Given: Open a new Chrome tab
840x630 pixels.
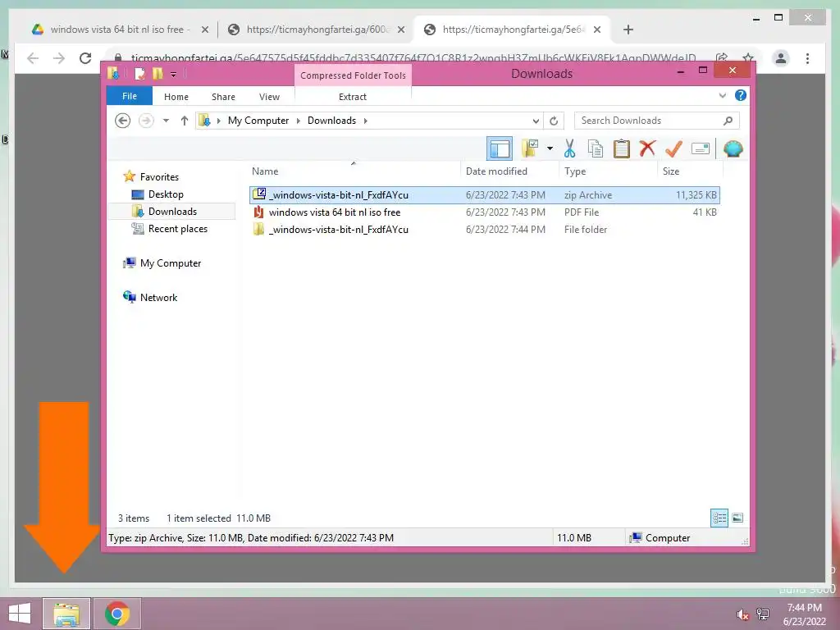Looking at the screenshot, I should click(628, 30).
